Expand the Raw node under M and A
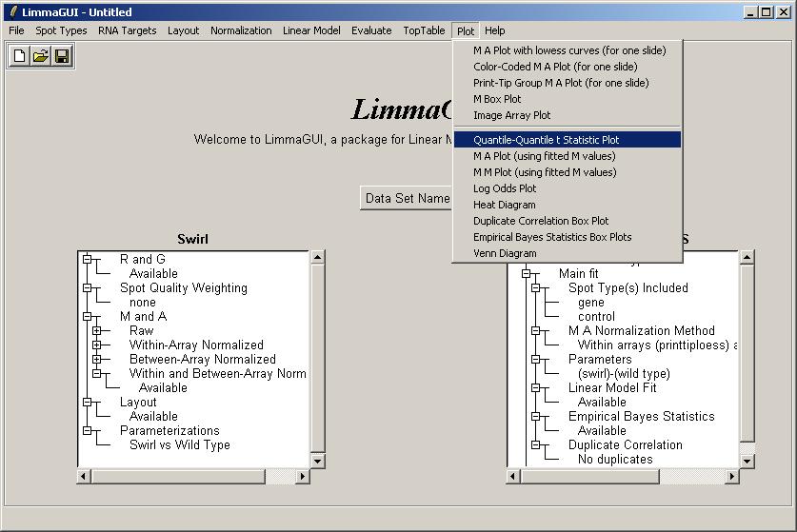The image size is (797, 532). coord(96,330)
